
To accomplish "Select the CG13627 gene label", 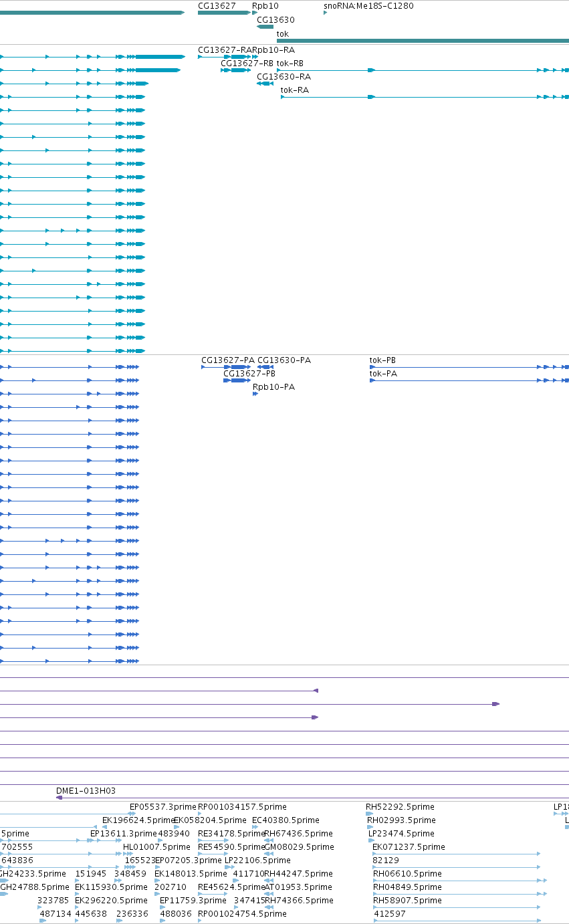I will click(217, 5).
